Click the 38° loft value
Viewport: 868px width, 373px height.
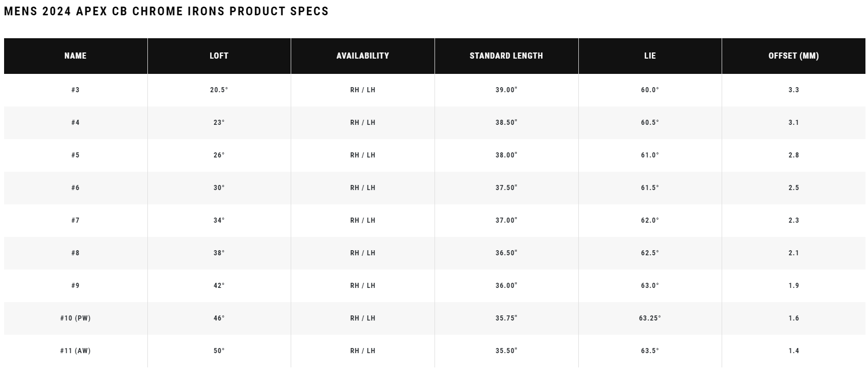click(x=219, y=253)
